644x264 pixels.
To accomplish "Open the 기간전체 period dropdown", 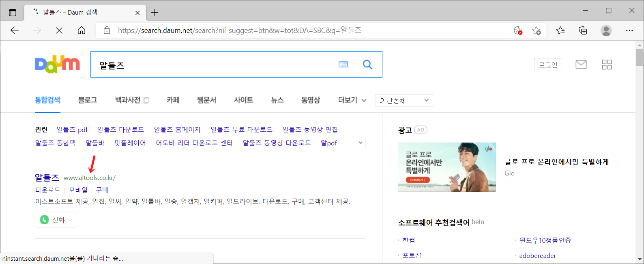I will click(405, 100).
